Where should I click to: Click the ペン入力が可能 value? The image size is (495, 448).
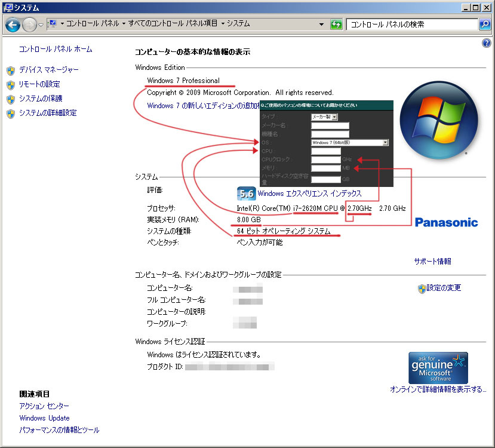pyautogui.click(x=260, y=243)
